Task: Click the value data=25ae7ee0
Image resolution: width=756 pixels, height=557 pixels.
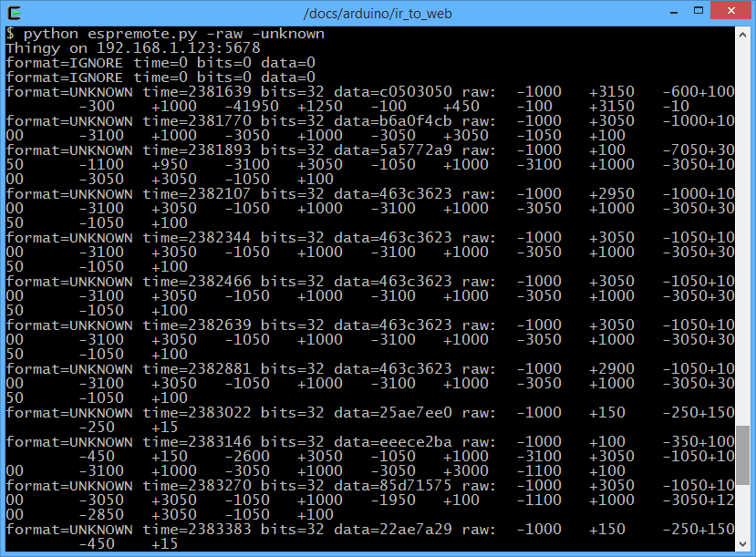Action: pos(393,413)
